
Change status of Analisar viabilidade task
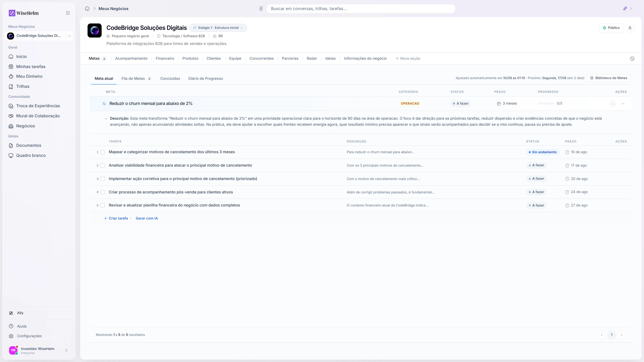click(x=536, y=165)
